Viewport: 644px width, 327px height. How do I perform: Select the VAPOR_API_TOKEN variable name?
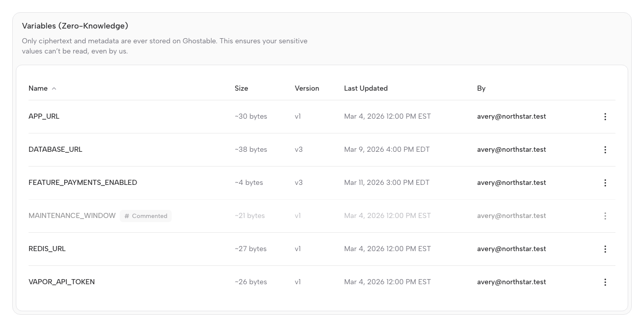click(x=62, y=282)
